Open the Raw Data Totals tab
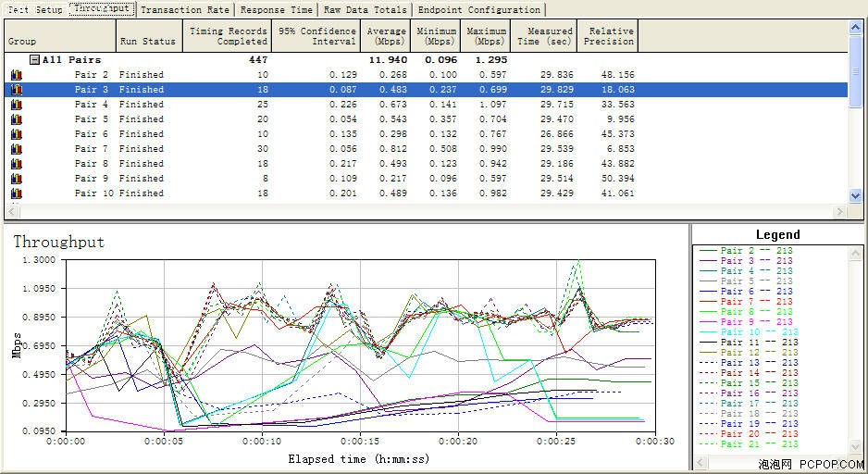 click(x=366, y=9)
